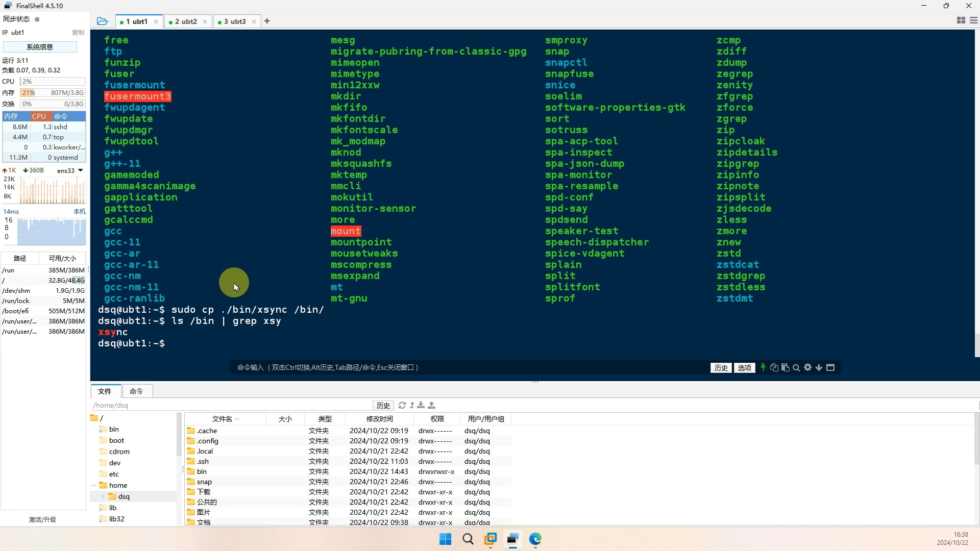Click the download icon in the file toolbar
The image size is (980, 551).
[421, 405]
